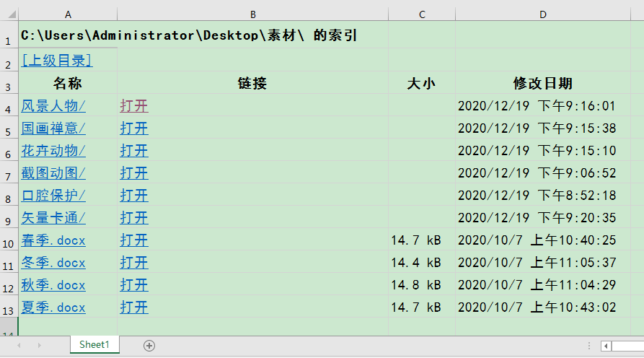Open the 矢量卡通/ folder link

(53, 218)
